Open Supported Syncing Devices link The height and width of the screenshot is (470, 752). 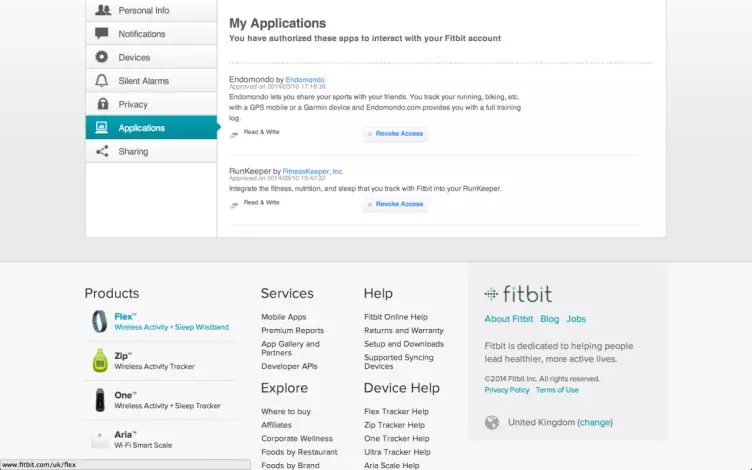coord(399,362)
